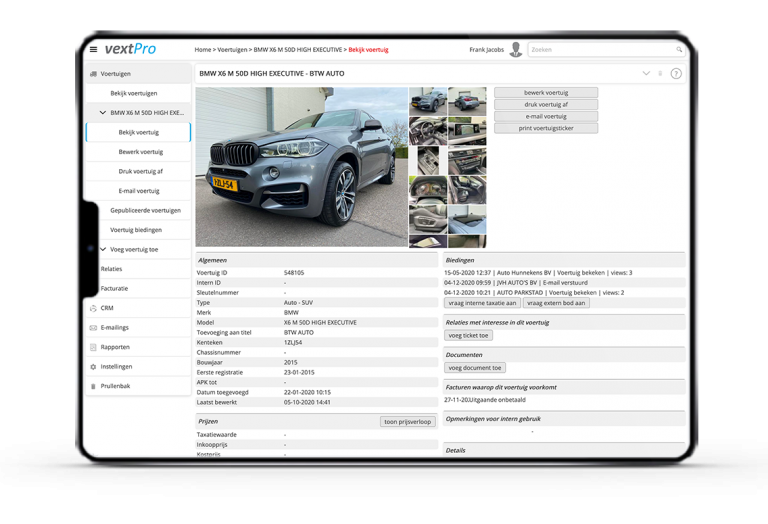Click the Frank Jacobs user name

pyautogui.click(x=486, y=49)
